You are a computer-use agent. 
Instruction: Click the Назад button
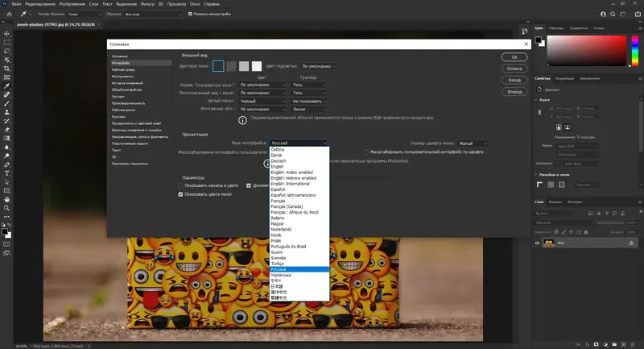point(514,80)
